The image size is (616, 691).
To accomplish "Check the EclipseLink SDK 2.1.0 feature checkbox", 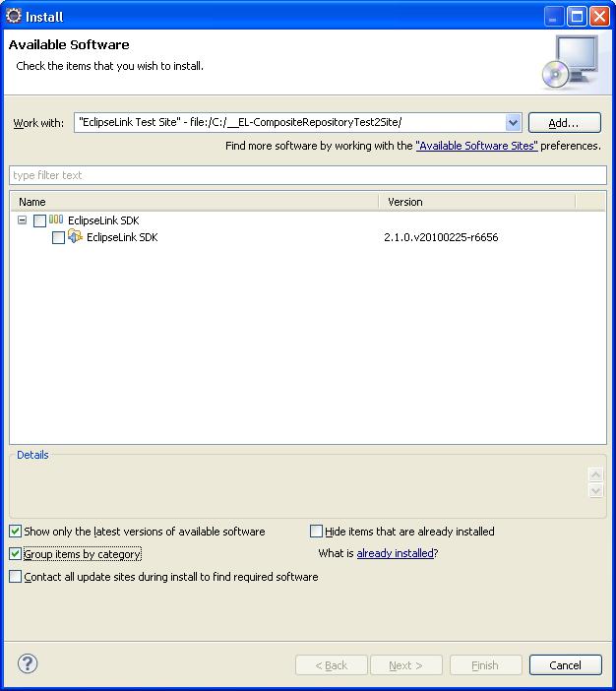I will pos(58,237).
